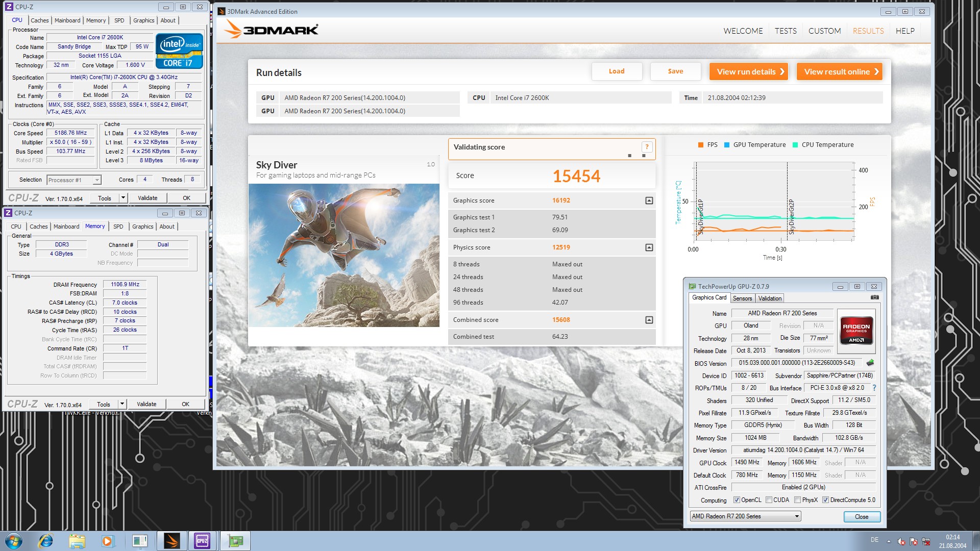980x551 pixels.
Task: Open SPD tab in lower CPU-Z window
Action: coord(118,227)
